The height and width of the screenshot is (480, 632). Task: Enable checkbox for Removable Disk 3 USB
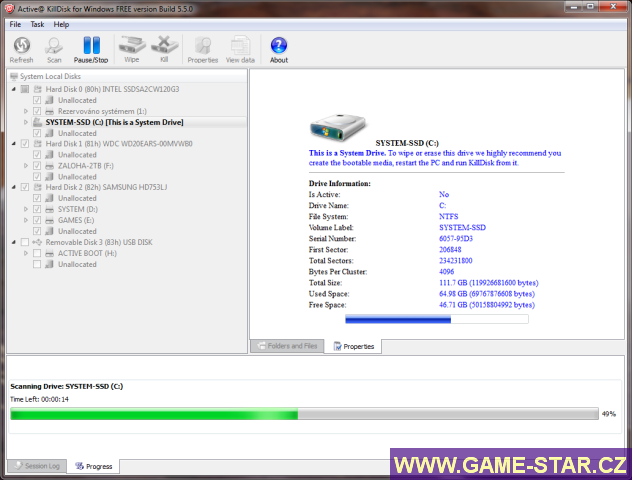coord(25,242)
